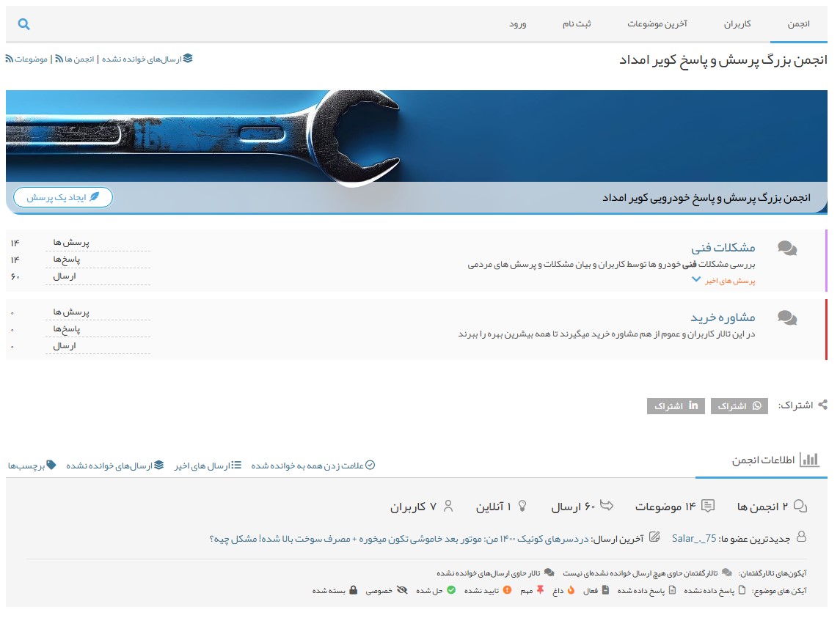840x618 pixels.
Task: Click the crossed eye icon by خصوصی
Action: 402,589
